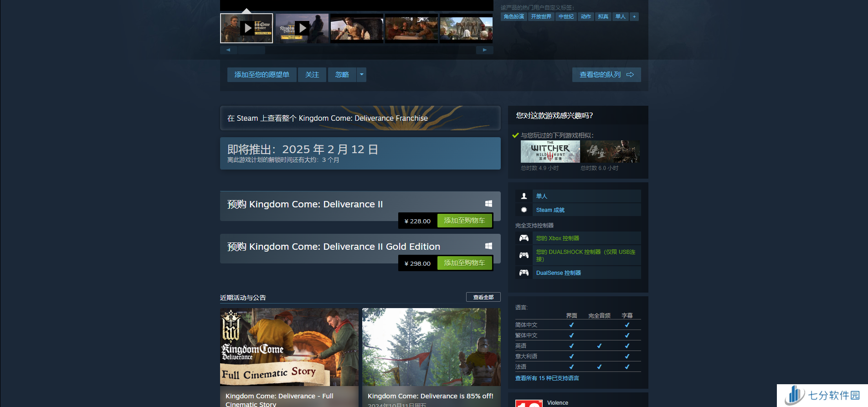Expand the ignore options dropdown arrow
The height and width of the screenshot is (407, 868).
(x=362, y=75)
